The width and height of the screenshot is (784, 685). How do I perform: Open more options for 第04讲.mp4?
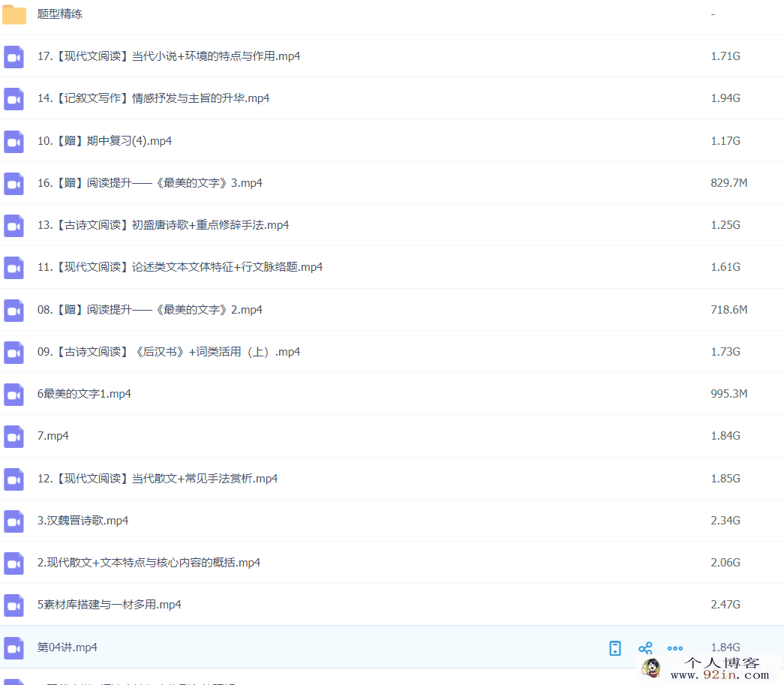click(675, 648)
